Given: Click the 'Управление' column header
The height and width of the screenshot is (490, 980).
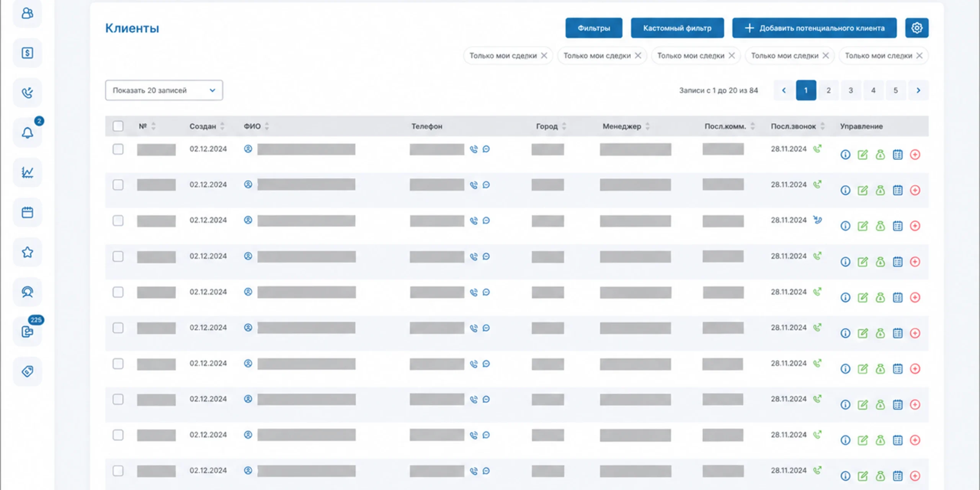Looking at the screenshot, I should tap(861, 126).
